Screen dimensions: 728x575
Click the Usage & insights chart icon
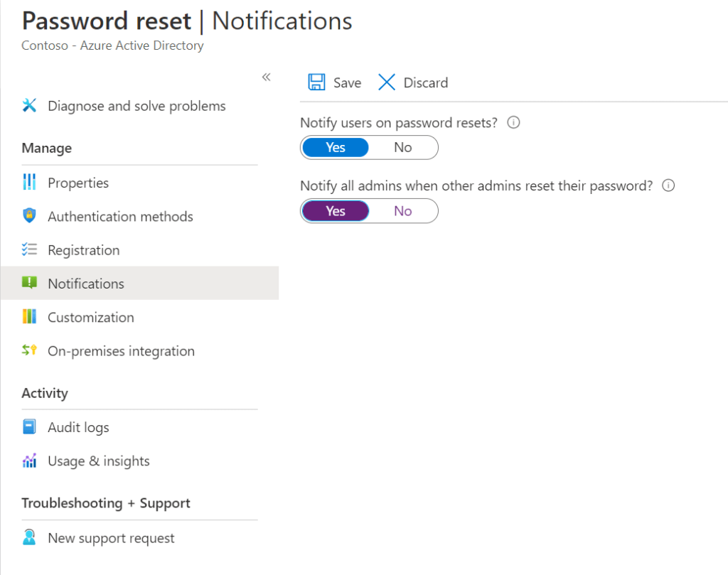coord(29,461)
